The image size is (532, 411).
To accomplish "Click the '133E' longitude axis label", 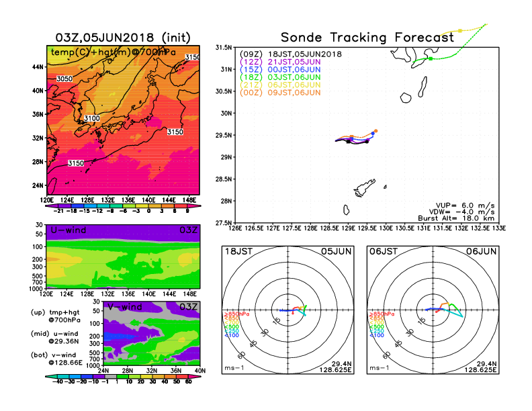I will [499, 228].
